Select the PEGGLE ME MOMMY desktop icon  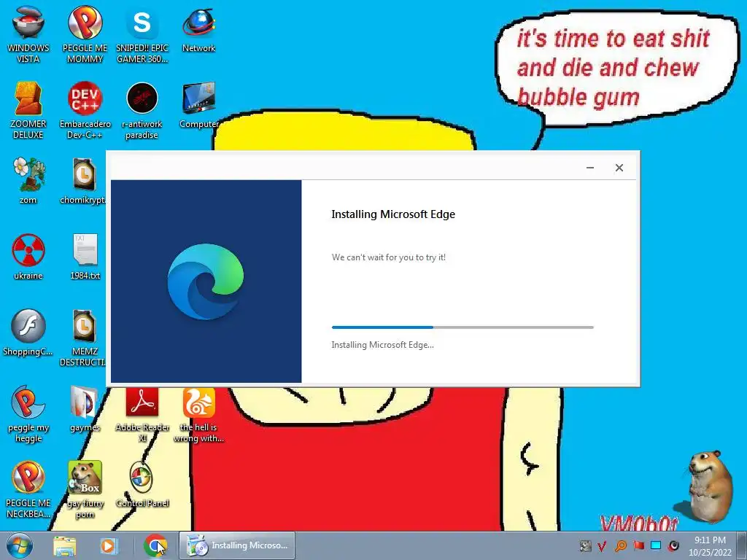coord(85,35)
